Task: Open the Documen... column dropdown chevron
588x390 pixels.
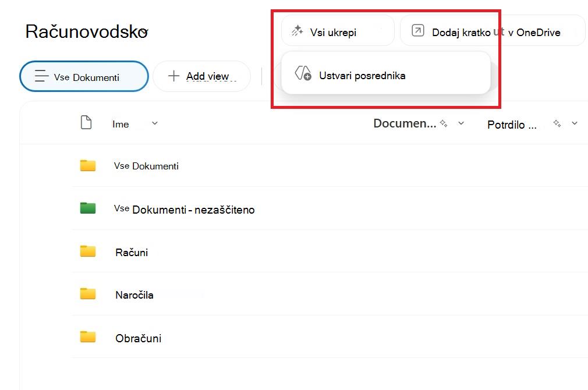Action: click(461, 123)
